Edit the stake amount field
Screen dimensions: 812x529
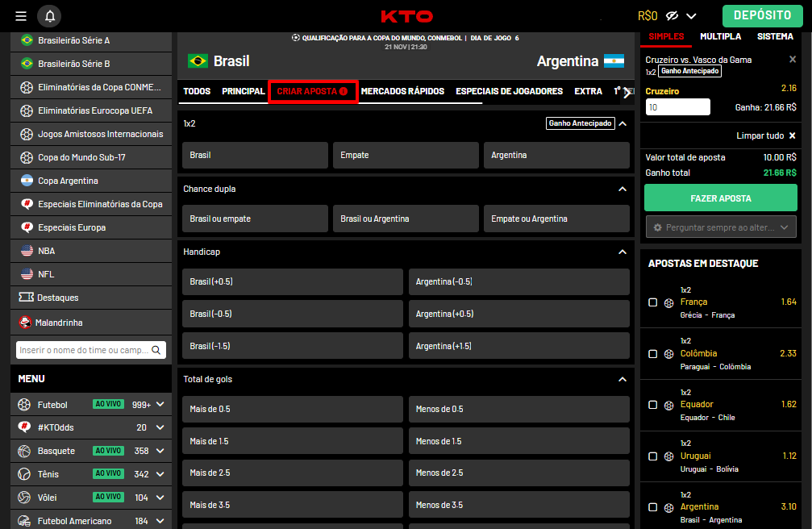coord(678,107)
